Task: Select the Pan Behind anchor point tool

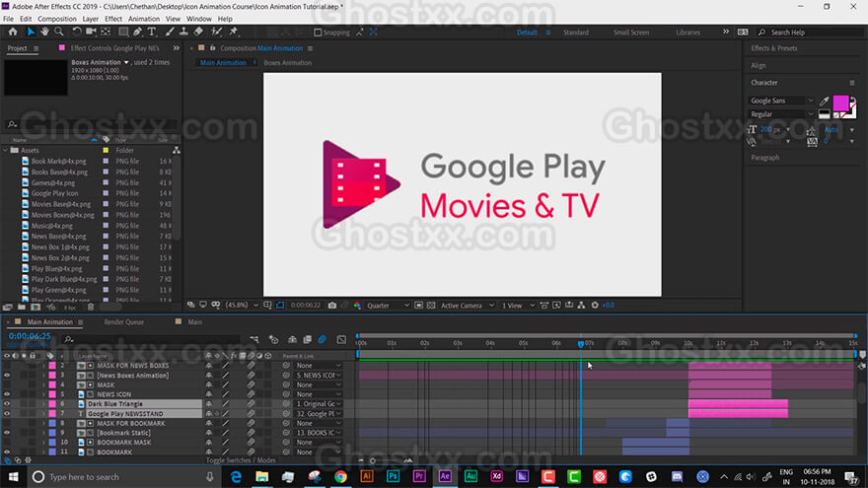Action: [x=106, y=33]
